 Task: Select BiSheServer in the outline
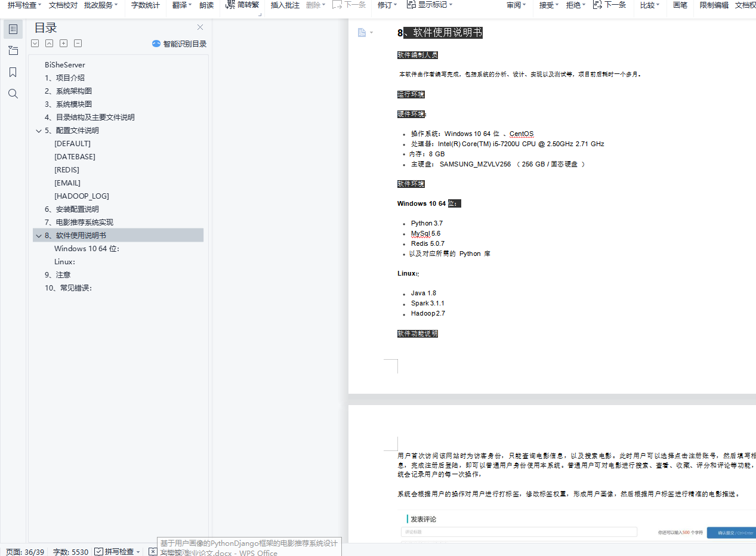pyautogui.click(x=65, y=64)
